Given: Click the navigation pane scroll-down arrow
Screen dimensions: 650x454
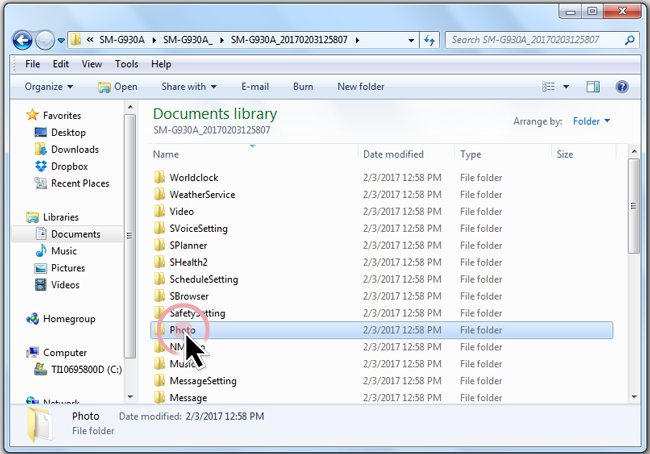Looking at the screenshot, I should point(130,397).
